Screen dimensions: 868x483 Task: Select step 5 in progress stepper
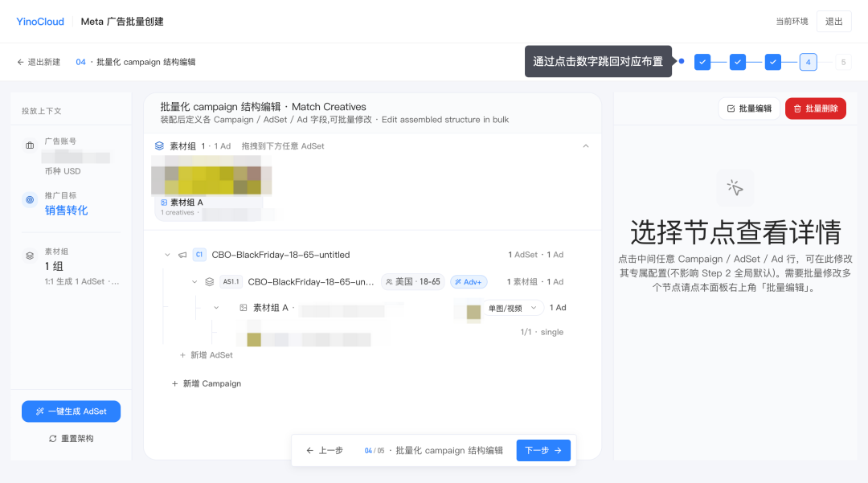(843, 62)
